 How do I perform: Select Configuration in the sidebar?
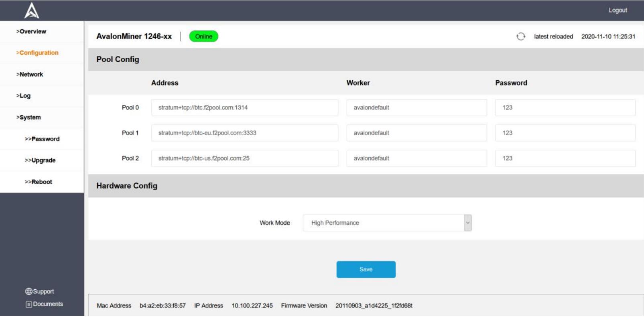tap(37, 53)
